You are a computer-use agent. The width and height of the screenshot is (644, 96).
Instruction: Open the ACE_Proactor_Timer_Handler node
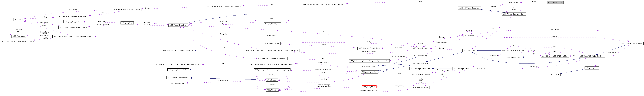pyautogui.click(x=631, y=43)
